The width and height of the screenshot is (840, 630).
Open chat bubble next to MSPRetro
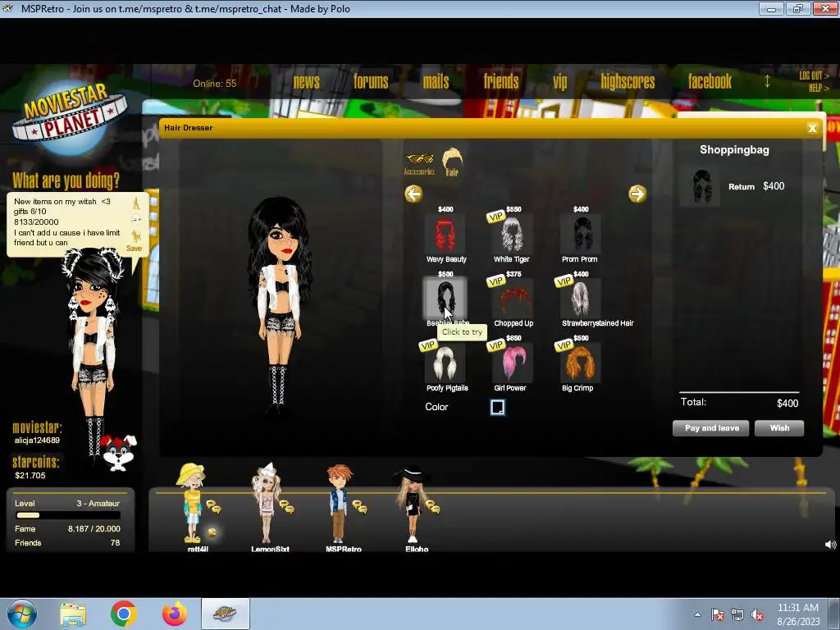click(360, 506)
